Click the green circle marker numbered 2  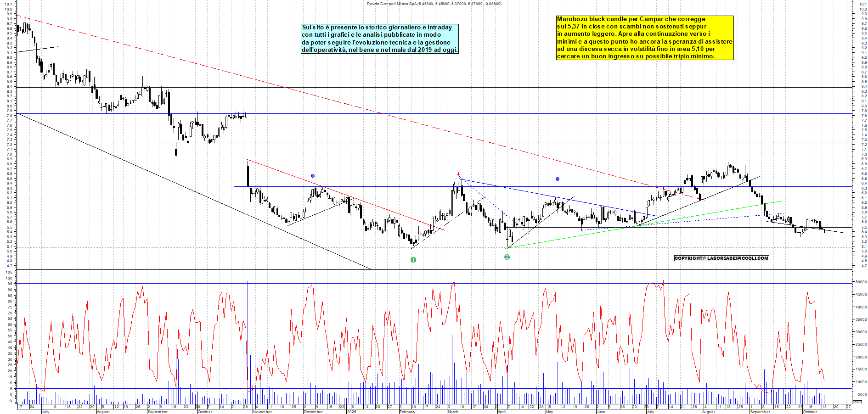(507, 257)
